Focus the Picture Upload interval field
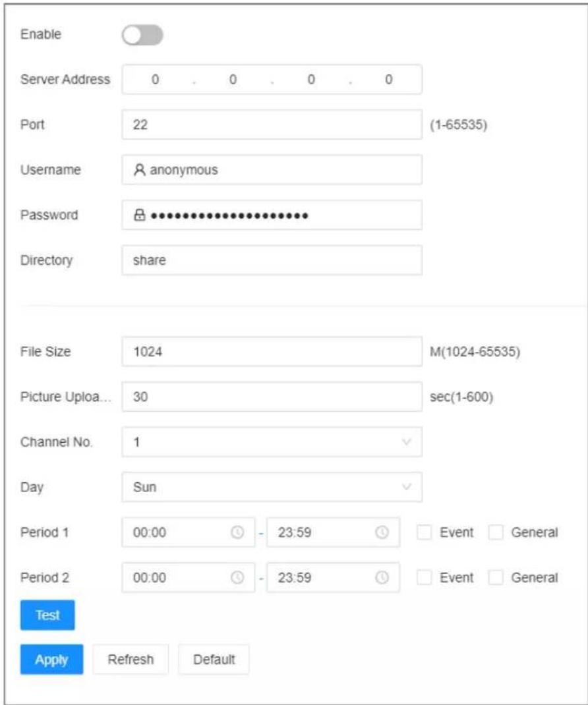 [272, 397]
